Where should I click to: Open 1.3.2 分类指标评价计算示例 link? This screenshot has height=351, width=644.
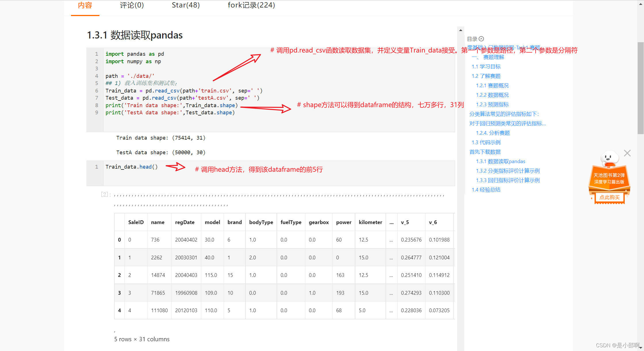(x=508, y=171)
